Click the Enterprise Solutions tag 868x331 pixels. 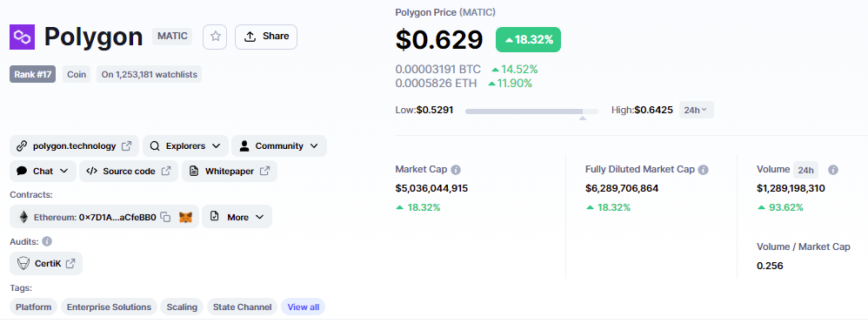pos(109,307)
